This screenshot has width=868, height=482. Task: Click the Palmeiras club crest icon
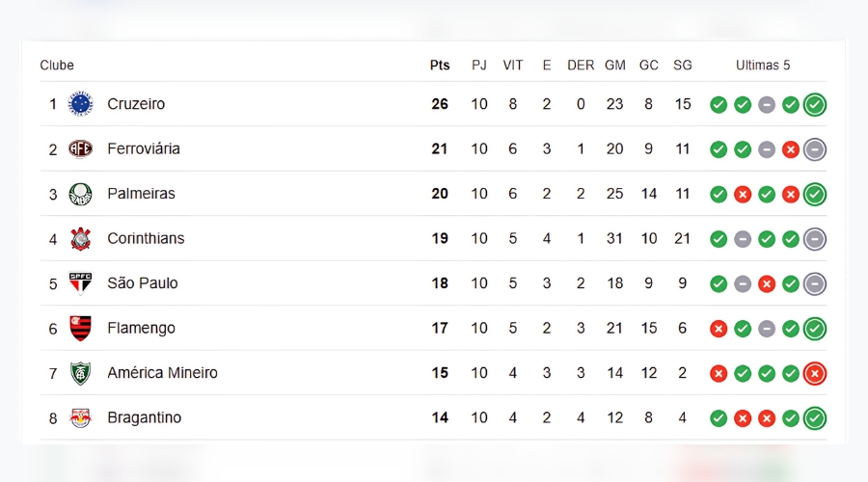pyautogui.click(x=81, y=194)
